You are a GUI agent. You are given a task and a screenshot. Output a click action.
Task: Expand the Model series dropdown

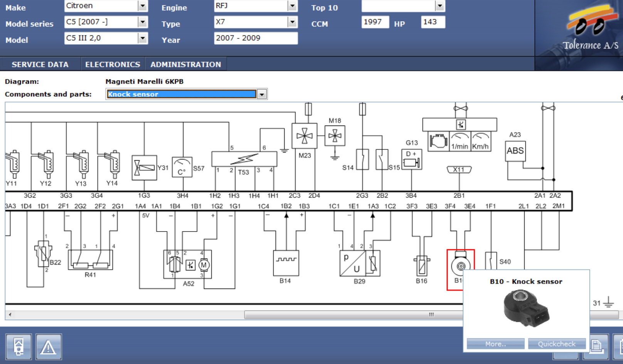143,22
